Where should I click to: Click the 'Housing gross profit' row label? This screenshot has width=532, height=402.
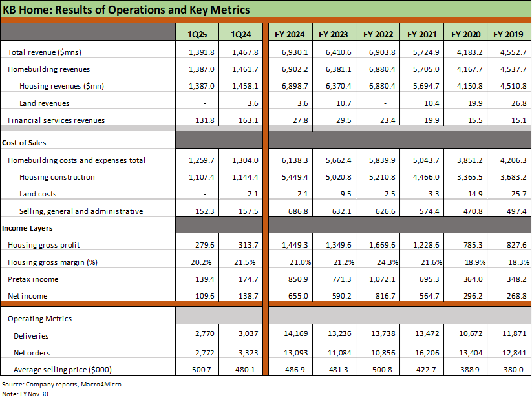pyautogui.click(x=44, y=245)
